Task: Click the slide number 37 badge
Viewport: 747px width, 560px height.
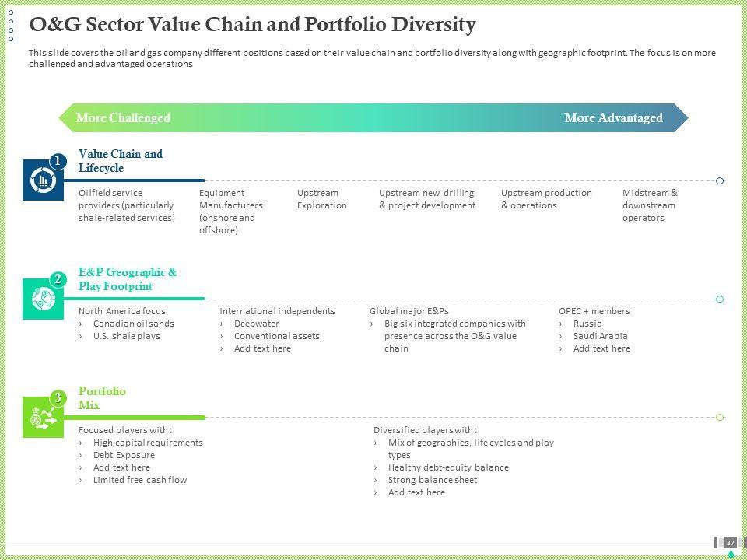Action: (731, 542)
